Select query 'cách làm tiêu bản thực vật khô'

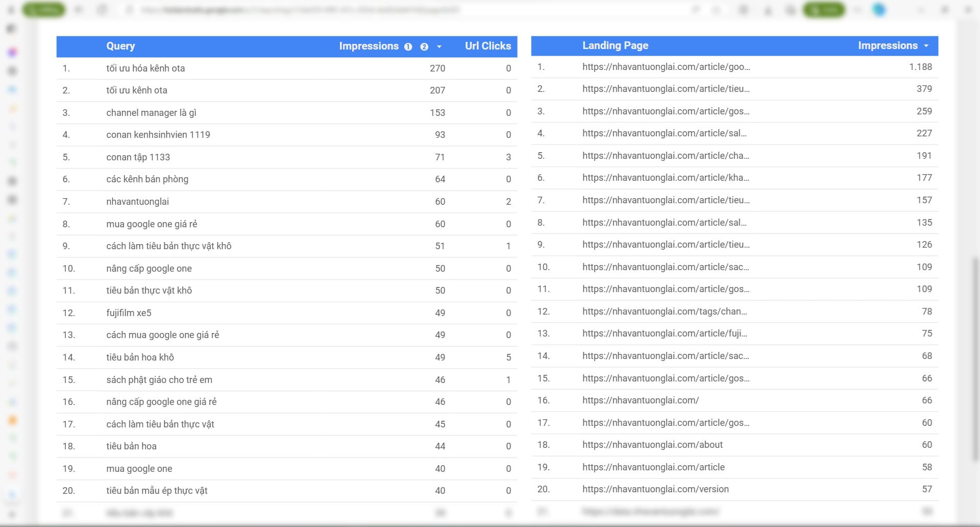point(169,246)
